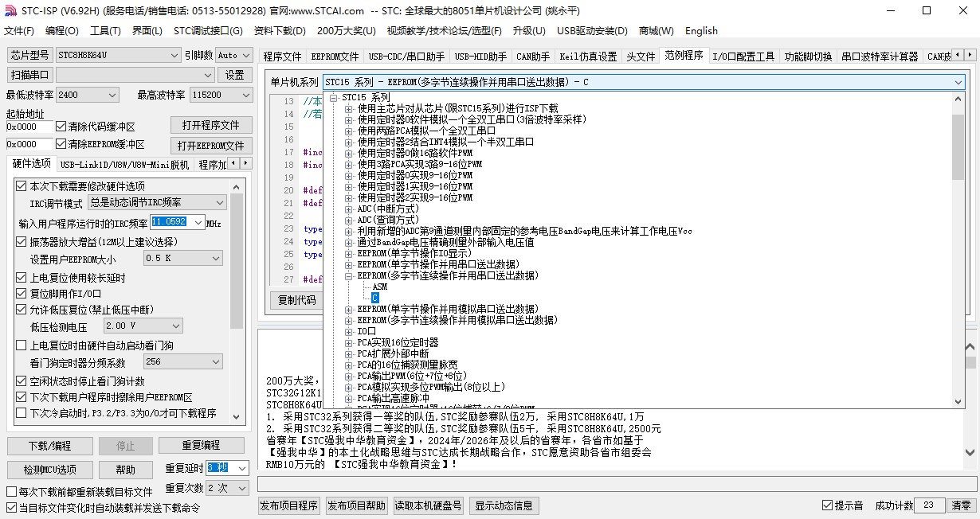This screenshot has width=980, height=519.
Task: Toggle 允许低压复位 checkbox
Action: [x=22, y=309]
